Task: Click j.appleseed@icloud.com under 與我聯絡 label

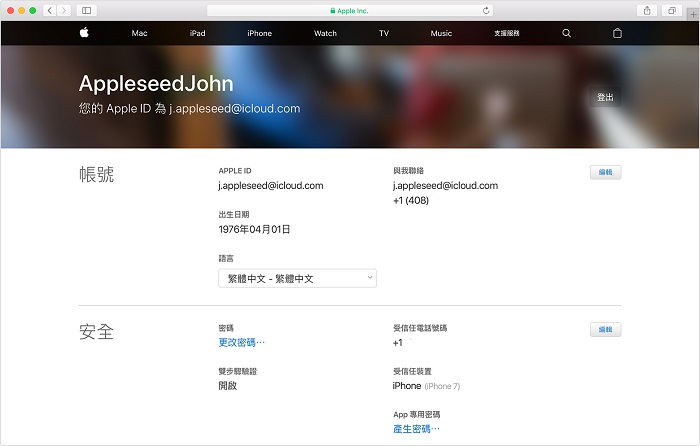Action: click(446, 185)
